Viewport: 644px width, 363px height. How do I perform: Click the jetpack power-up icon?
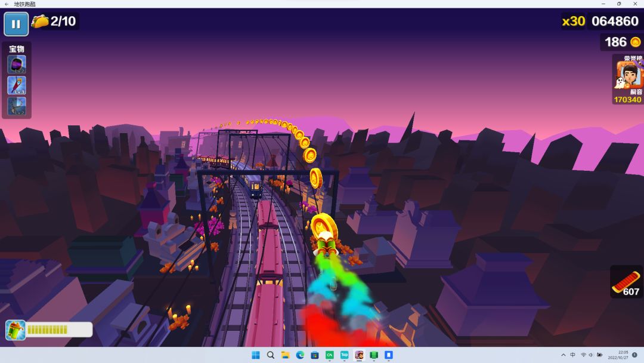coord(15,330)
